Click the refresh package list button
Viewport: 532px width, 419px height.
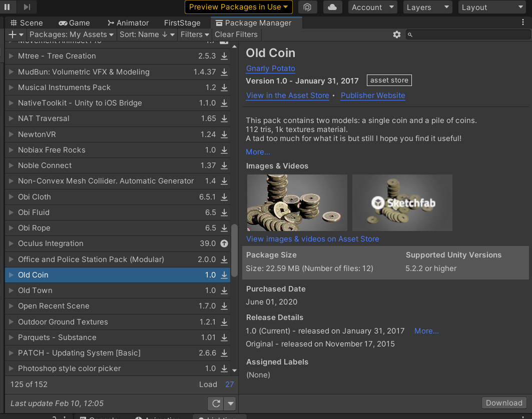click(216, 403)
